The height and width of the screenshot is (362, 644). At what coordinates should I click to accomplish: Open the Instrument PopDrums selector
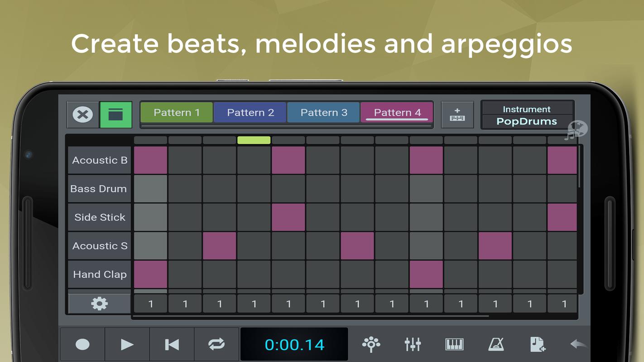[527, 115]
